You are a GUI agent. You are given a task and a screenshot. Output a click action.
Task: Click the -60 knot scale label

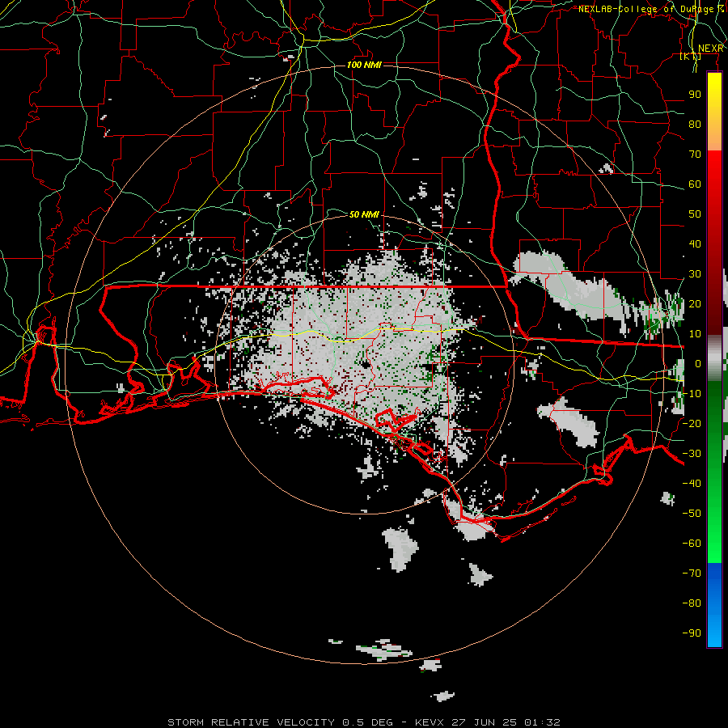coord(692,544)
